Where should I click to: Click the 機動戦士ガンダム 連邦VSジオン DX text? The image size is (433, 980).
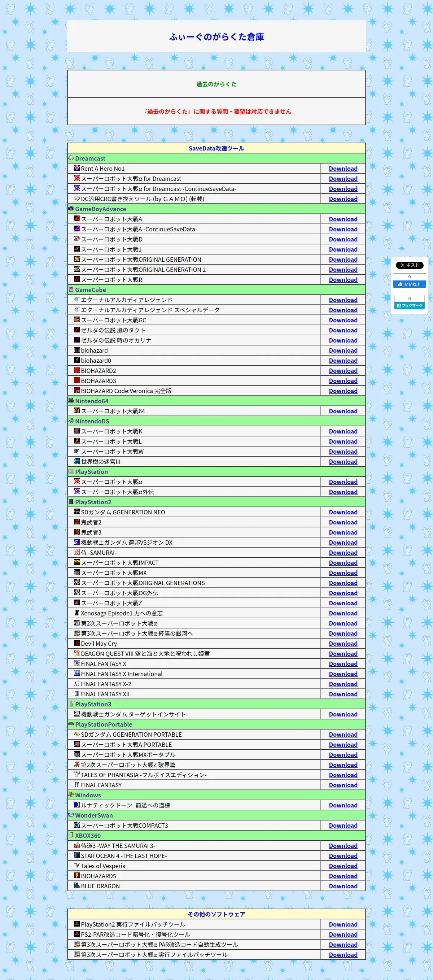pyautogui.click(x=127, y=543)
